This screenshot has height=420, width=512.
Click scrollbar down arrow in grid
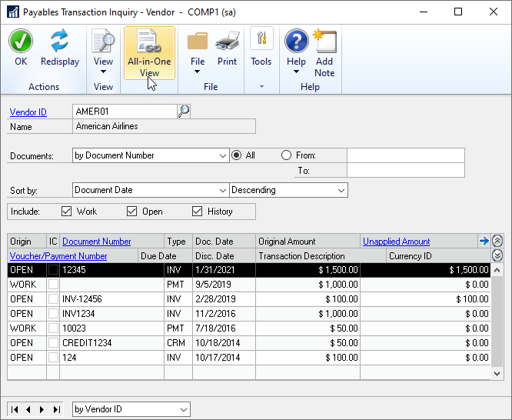click(x=497, y=373)
